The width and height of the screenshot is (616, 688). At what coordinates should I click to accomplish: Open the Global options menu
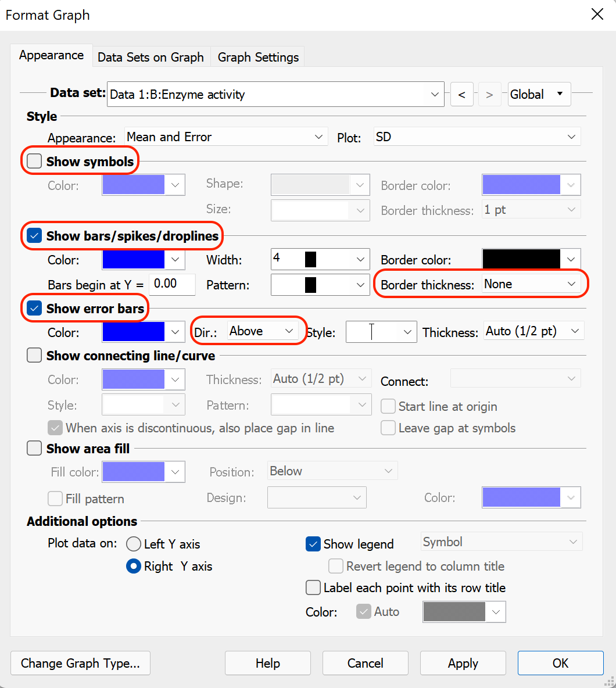tap(539, 95)
